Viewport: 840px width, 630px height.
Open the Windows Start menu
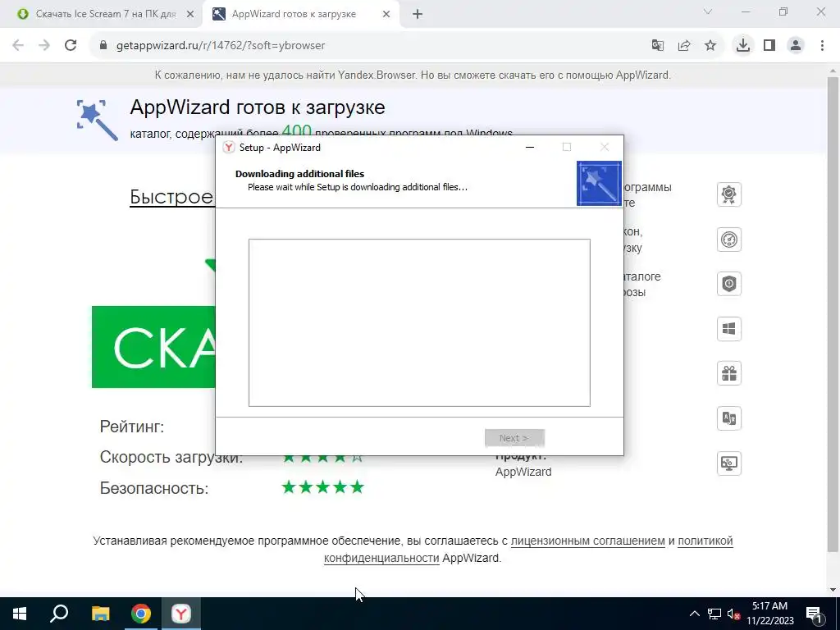tap(20, 614)
